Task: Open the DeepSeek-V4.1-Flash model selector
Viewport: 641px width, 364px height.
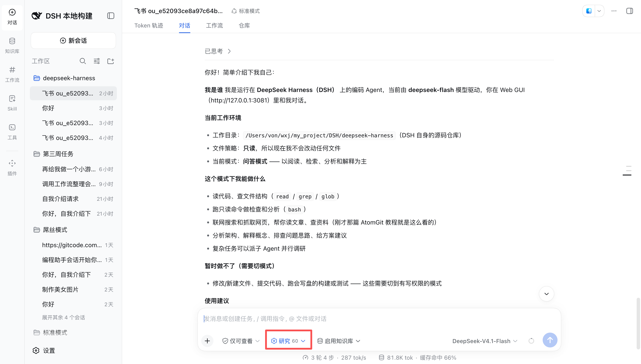Action: (485, 341)
